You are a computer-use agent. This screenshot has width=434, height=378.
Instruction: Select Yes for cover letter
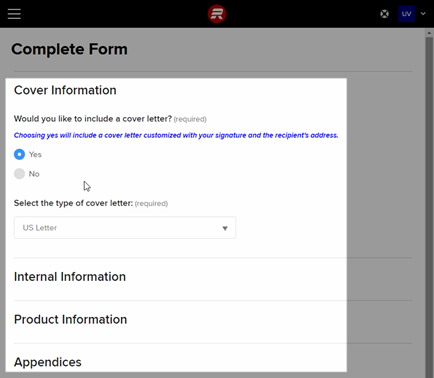tap(19, 154)
